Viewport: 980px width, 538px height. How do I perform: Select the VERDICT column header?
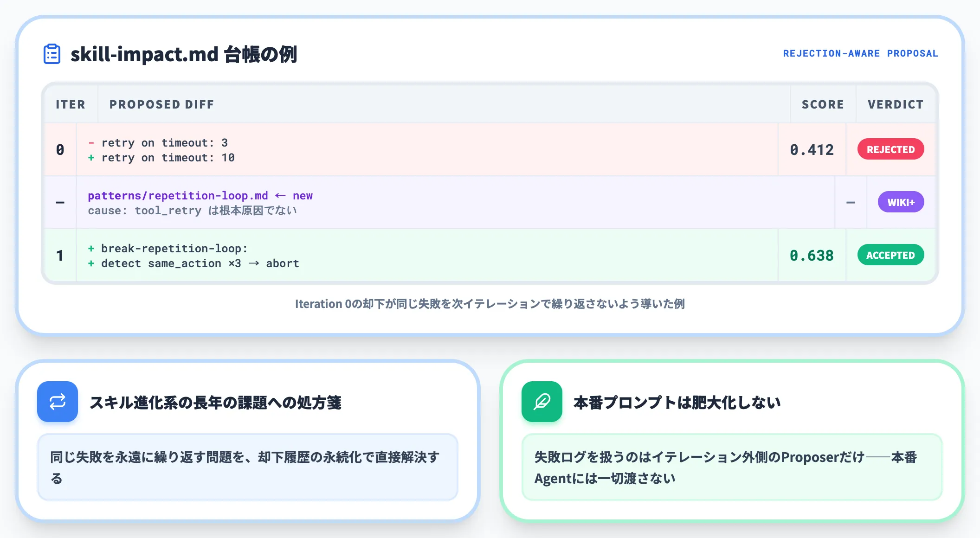896,104
